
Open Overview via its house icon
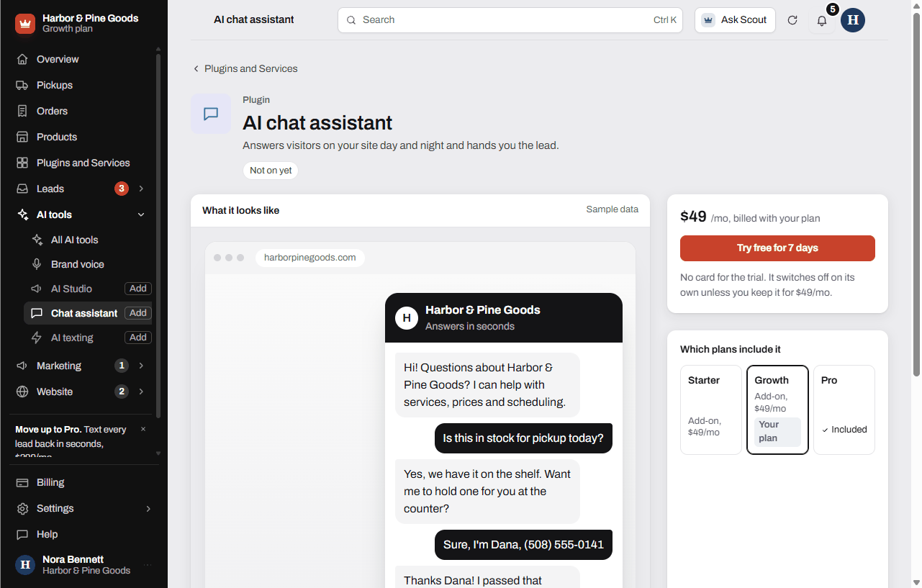click(x=22, y=59)
